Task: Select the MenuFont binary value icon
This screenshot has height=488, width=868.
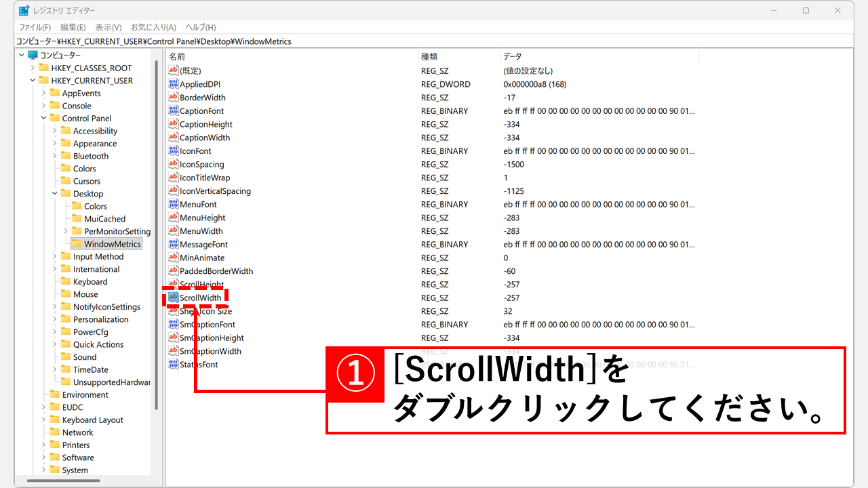Action: (x=173, y=204)
